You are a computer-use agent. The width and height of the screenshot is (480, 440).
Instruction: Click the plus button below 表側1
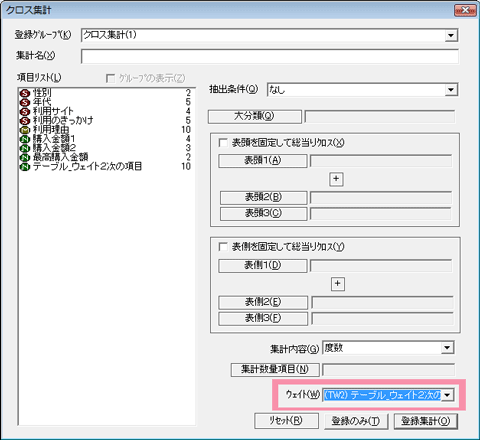click(x=337, y=284)
